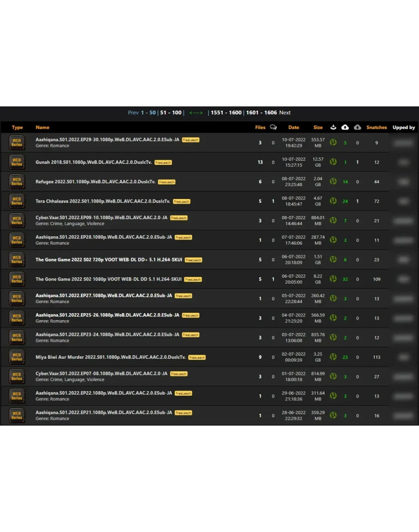Download Aashiqana EP21 using green torrent icon
This screenshot has height=532, width=419.
pos(333,415)
